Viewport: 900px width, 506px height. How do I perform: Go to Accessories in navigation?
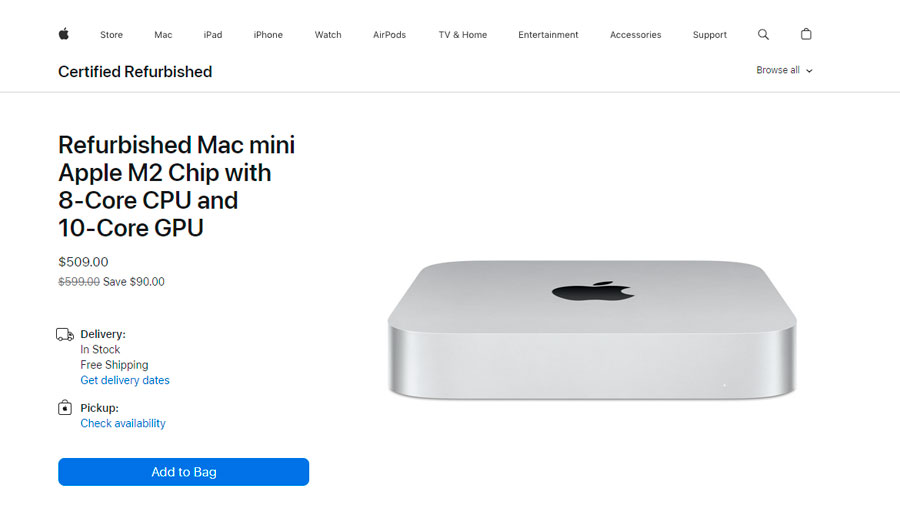635,34
